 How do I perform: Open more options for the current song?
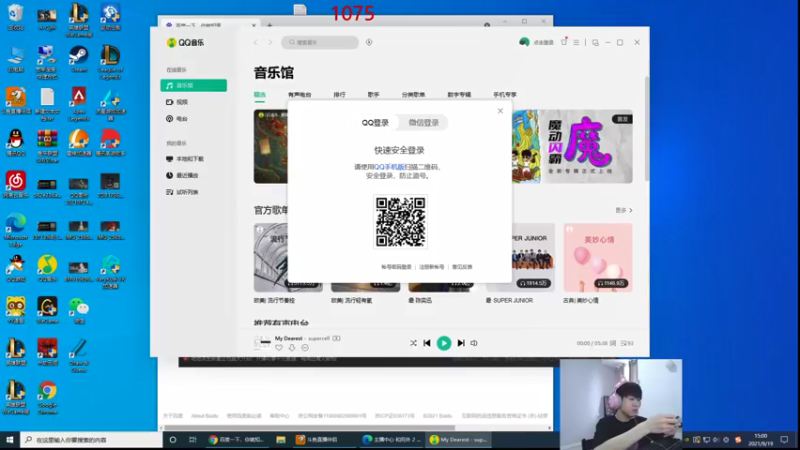[305, 347]
